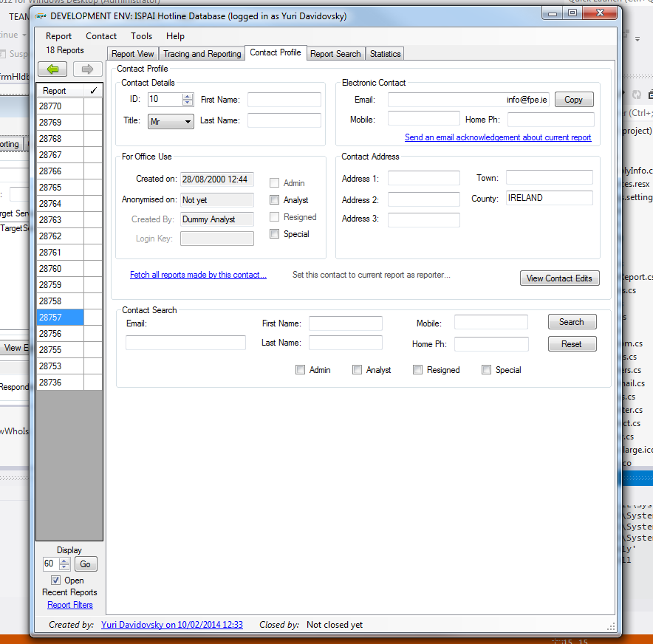Click the Last Name field in Contact Details
The height and width of the screenshot is (644, 653).
284,120
